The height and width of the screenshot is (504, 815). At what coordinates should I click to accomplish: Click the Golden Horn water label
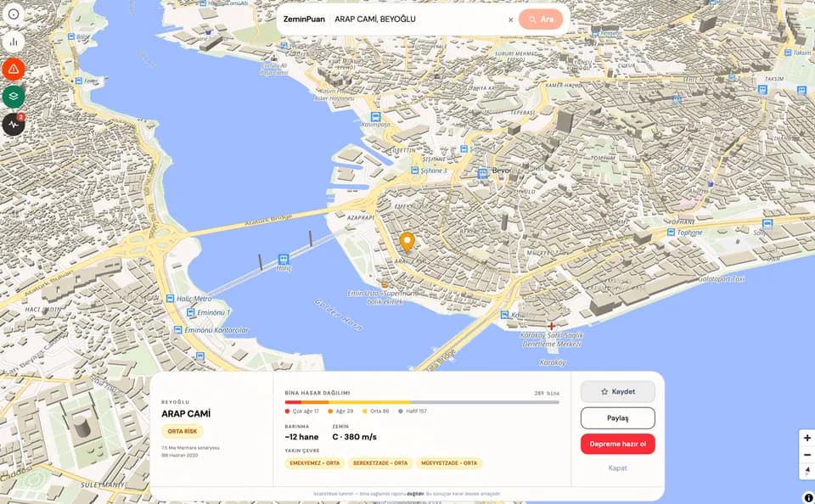click(339, 315)
